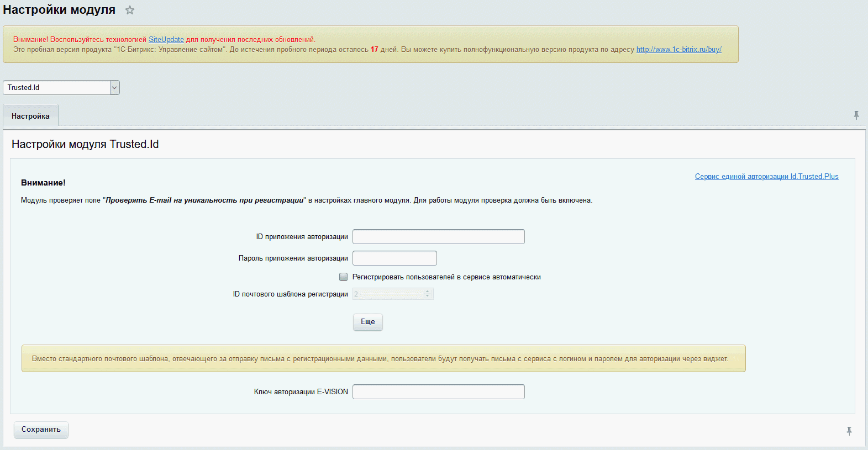Click the Внимание! bold notice text
Image resolution: width=868 pixels, height=450 pixels.
click(x=43, y=183)
